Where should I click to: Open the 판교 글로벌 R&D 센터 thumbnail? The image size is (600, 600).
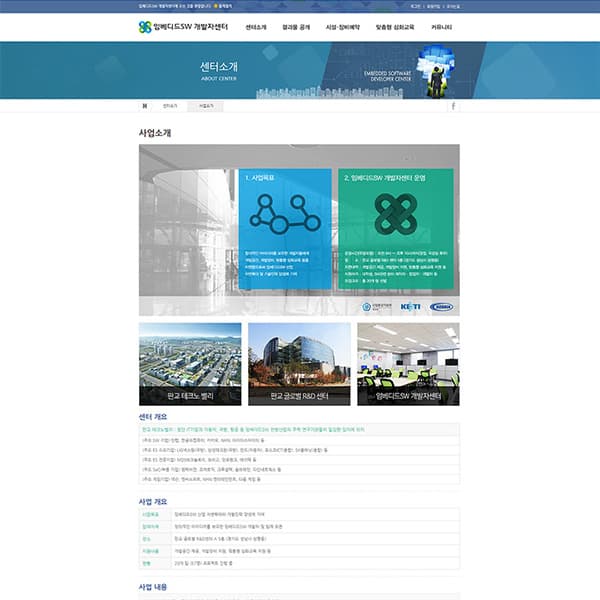pos(299,364)
